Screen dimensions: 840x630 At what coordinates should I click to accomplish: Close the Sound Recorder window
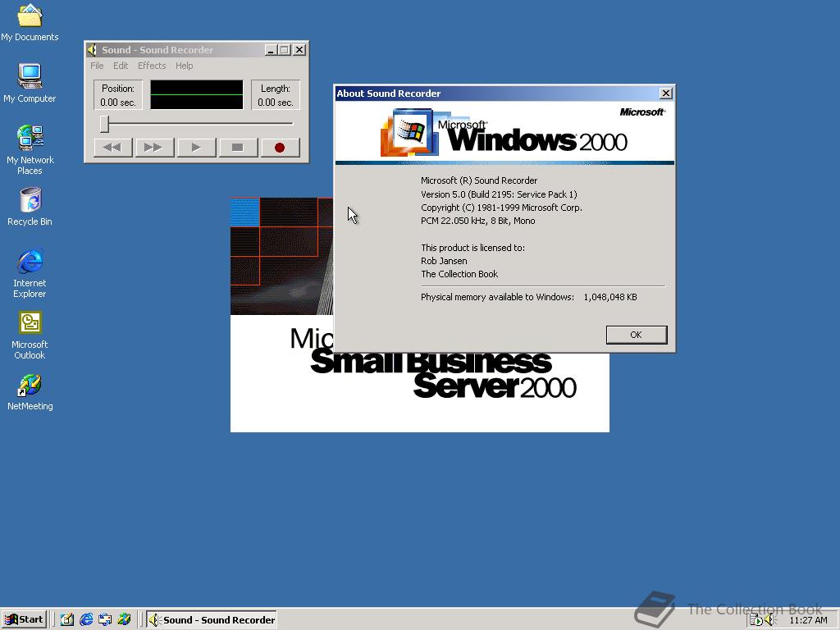pyautogui.click(x=299, y=50)
